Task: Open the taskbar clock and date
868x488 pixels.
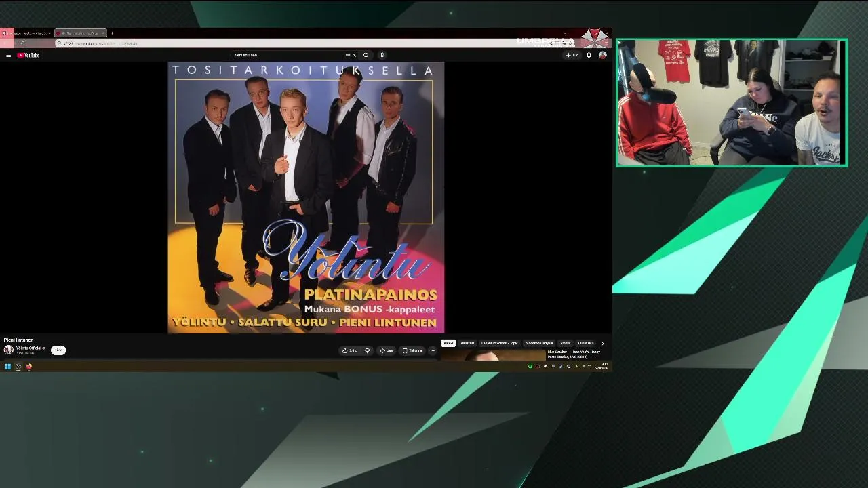Action: click(x=601, y=367)
